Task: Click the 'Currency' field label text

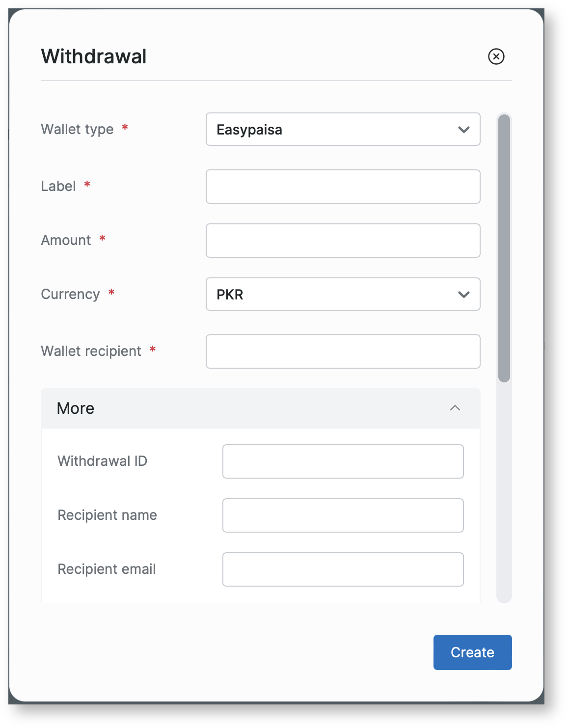Action: pos(70,294)
